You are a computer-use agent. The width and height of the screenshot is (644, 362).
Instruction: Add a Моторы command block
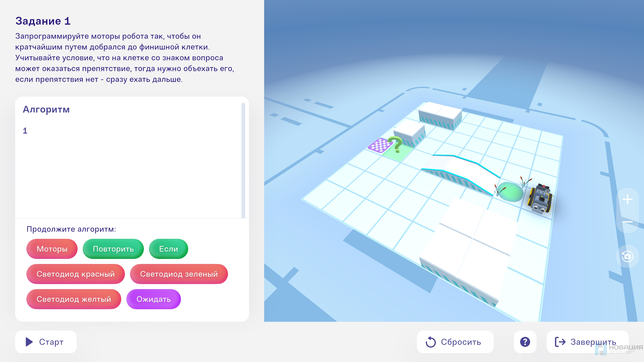(x=52, y=249)
